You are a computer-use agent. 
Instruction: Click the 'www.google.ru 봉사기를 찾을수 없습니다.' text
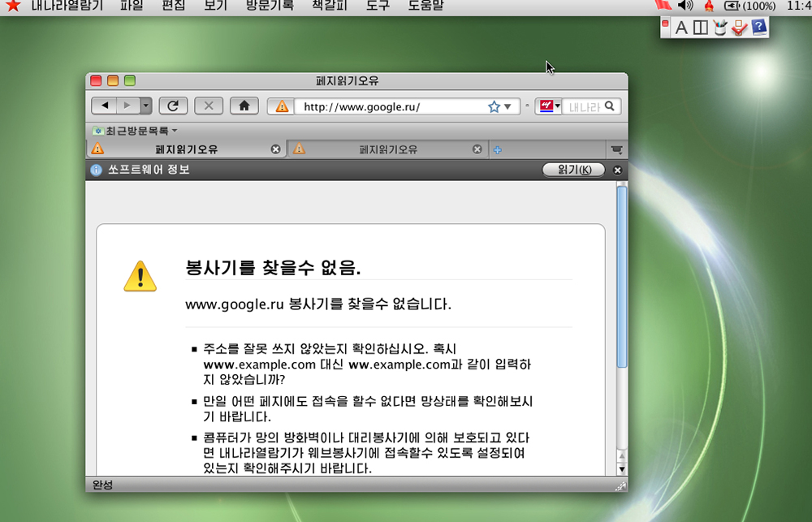(318, 304)
